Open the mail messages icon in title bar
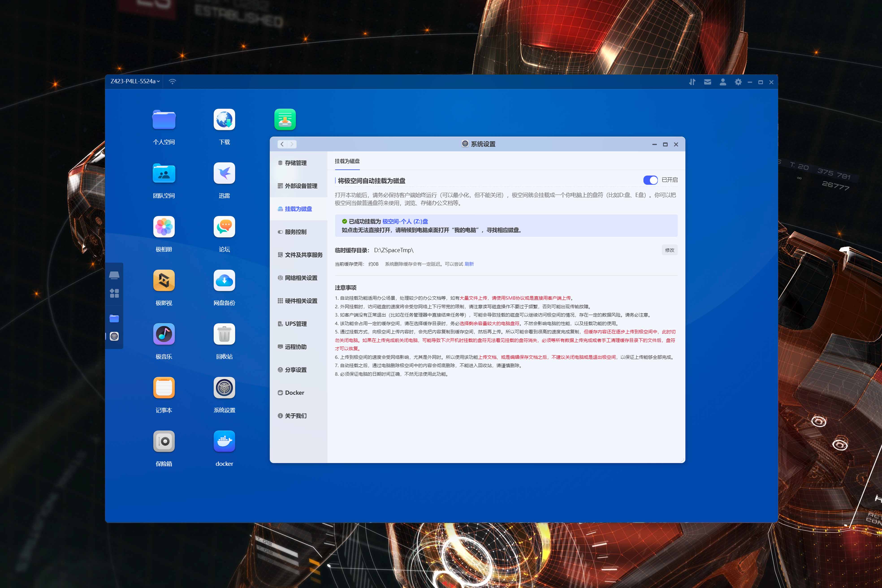 click(708, 82)
